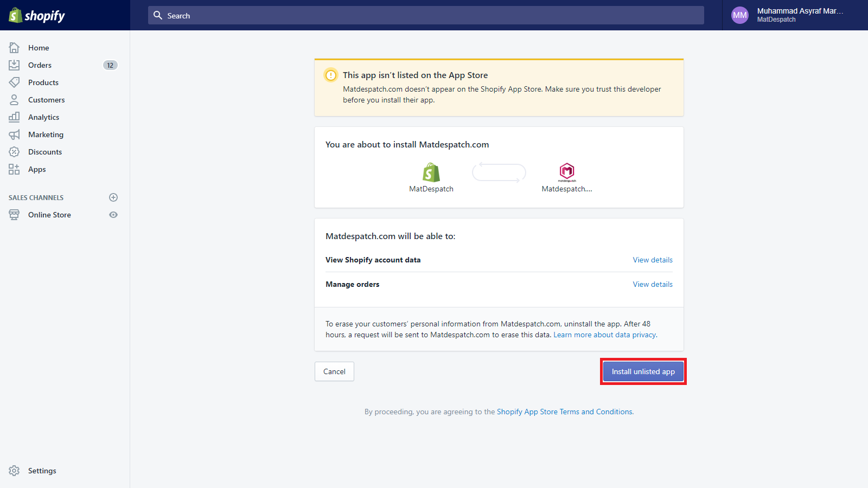The image size is (868, 488).
Task: Open Learn more about data privacy link
Action: click(605, 335)
